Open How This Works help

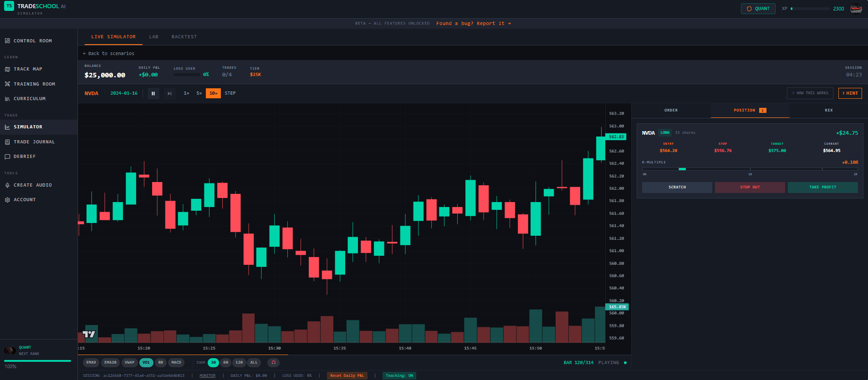[810, 93]
